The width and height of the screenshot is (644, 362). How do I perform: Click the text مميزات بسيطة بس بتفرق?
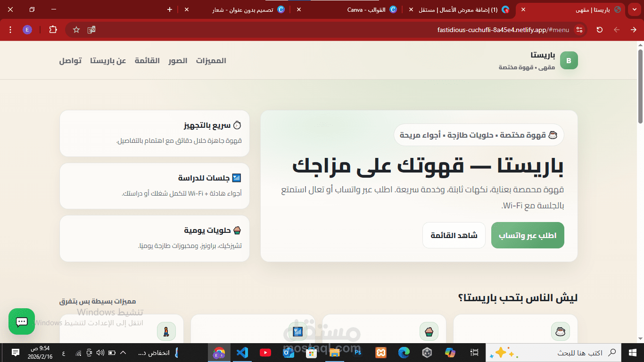(x=98, y=301)
